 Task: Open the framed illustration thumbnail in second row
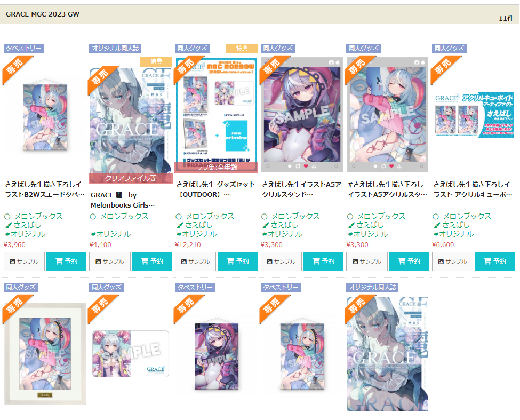click(45, 354)
